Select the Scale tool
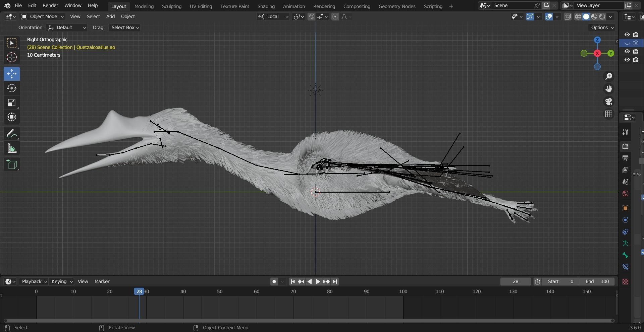644x332 pixels. pos(12,103)
